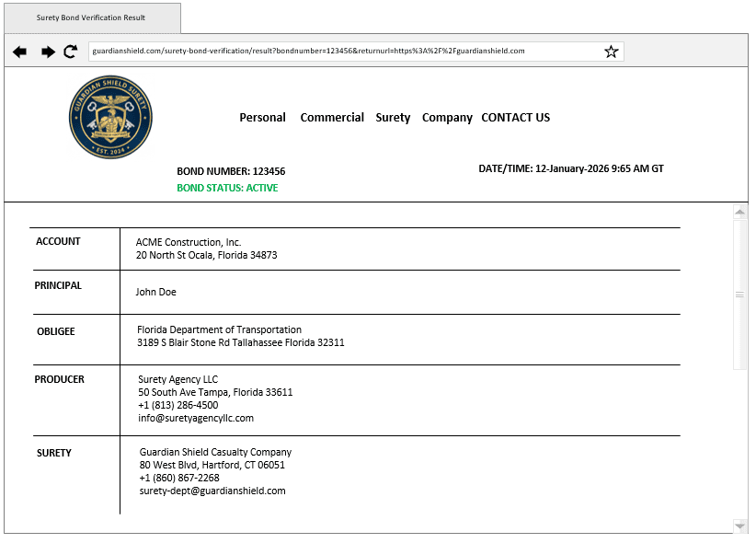
Task: Open the Commercial menu
Action: click(332, 118)
